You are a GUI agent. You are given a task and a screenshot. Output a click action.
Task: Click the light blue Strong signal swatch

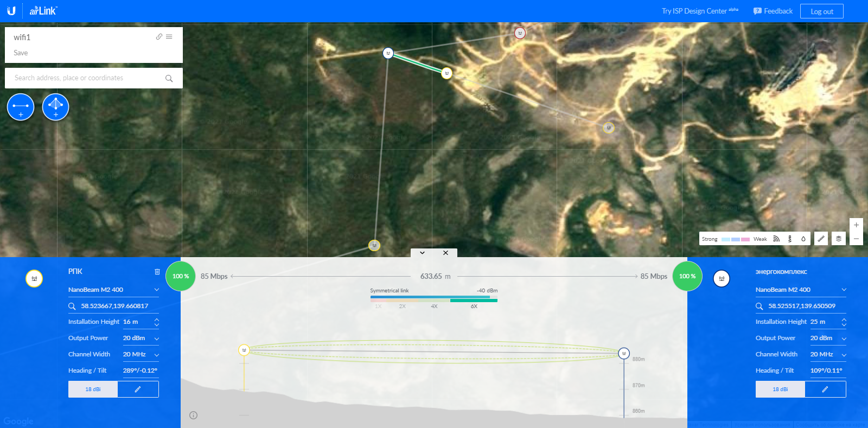pyautogui.click(x=726, y=239)
